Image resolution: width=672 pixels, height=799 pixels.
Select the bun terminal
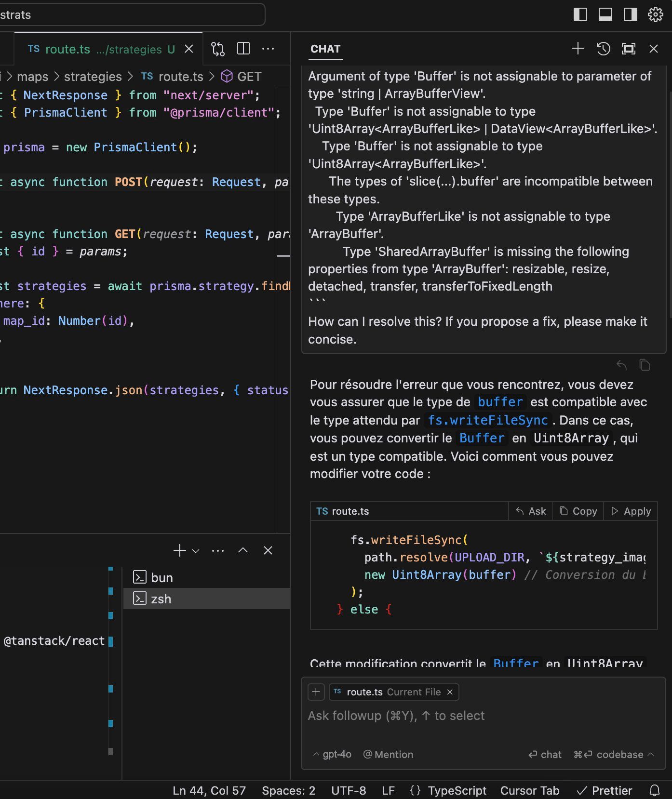pos(207,577)
